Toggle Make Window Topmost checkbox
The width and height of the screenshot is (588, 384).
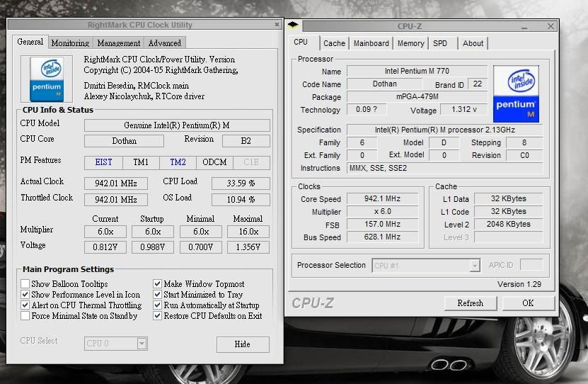158,284
